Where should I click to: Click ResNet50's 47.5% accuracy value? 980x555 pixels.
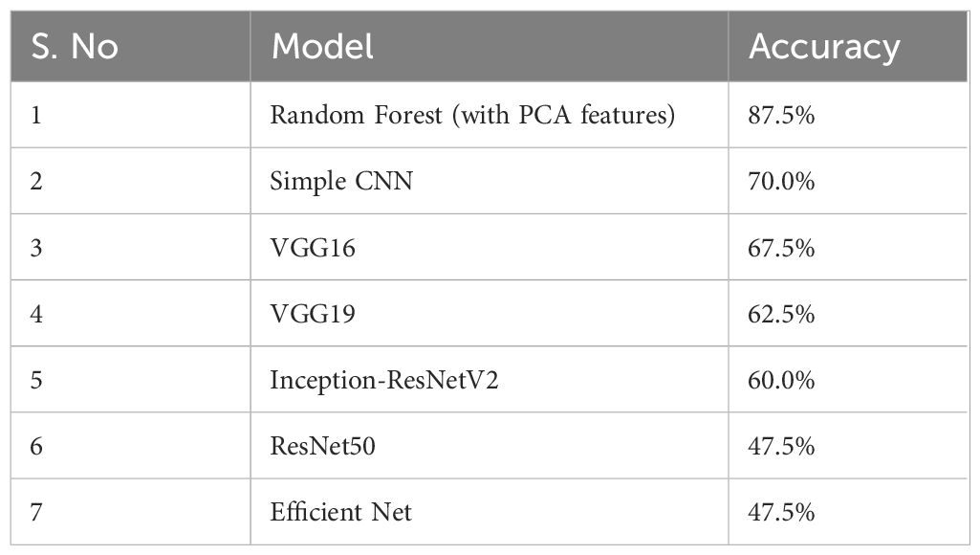coord(781,446)
